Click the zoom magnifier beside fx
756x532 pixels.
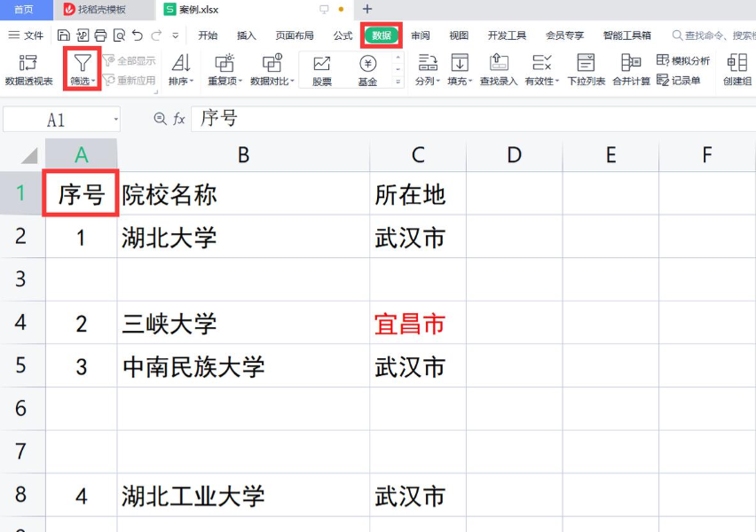tap(160, 118)
